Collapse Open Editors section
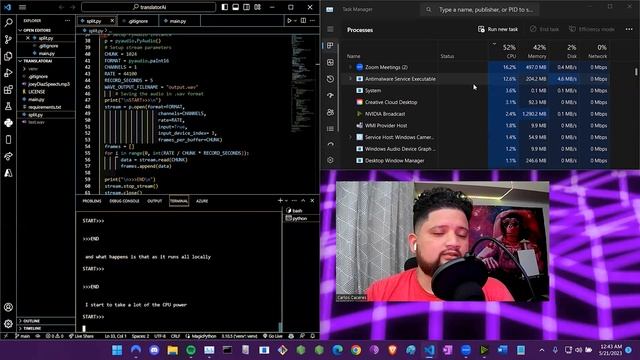 click(46, 30)
